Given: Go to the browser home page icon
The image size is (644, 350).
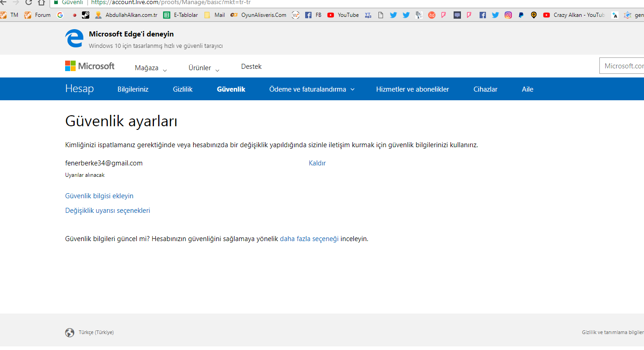Looking at the screenshot, I should [41, 2].
